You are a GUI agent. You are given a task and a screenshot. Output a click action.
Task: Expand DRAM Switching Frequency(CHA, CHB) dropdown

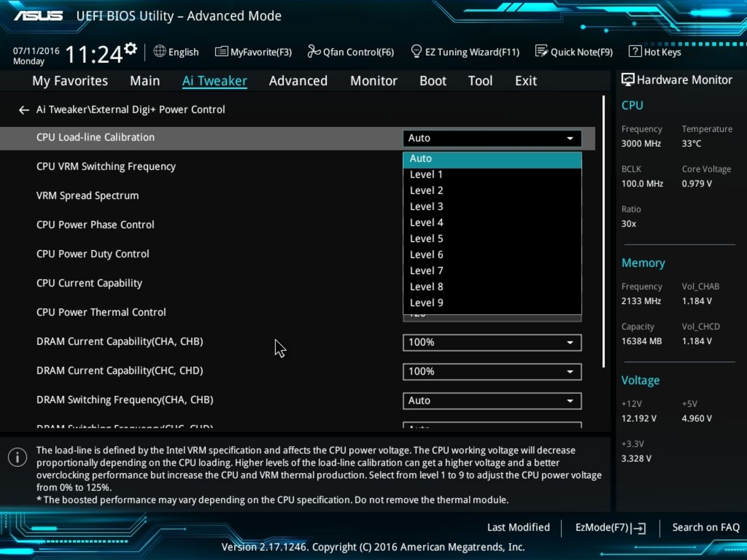coord(492,401)
